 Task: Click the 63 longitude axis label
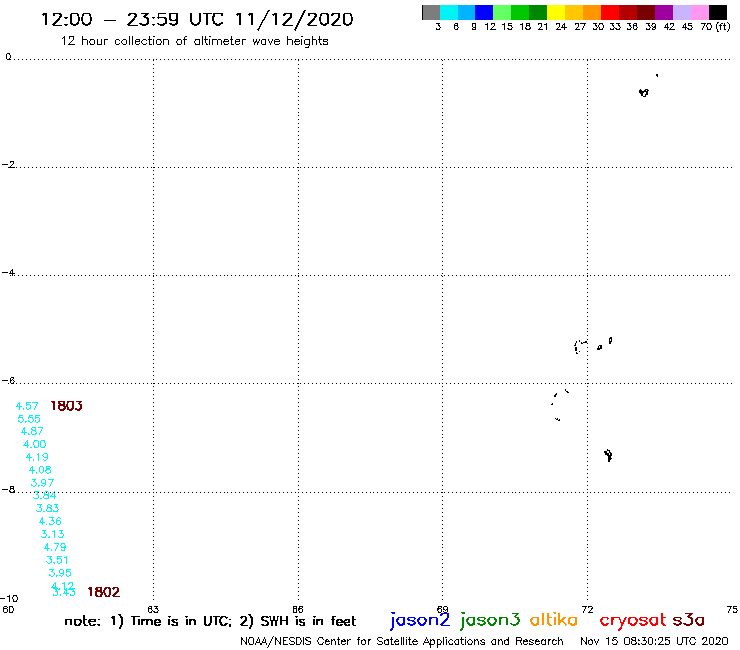[x=153, y=609]
